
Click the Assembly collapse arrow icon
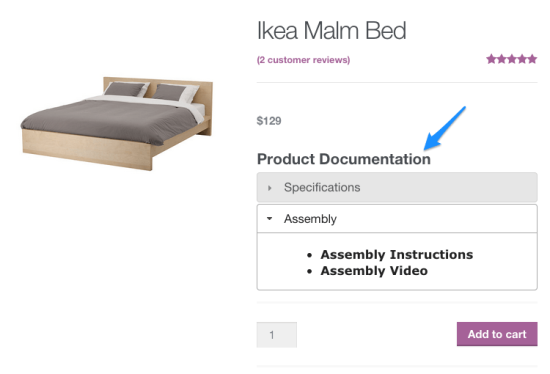pos(269,219)
